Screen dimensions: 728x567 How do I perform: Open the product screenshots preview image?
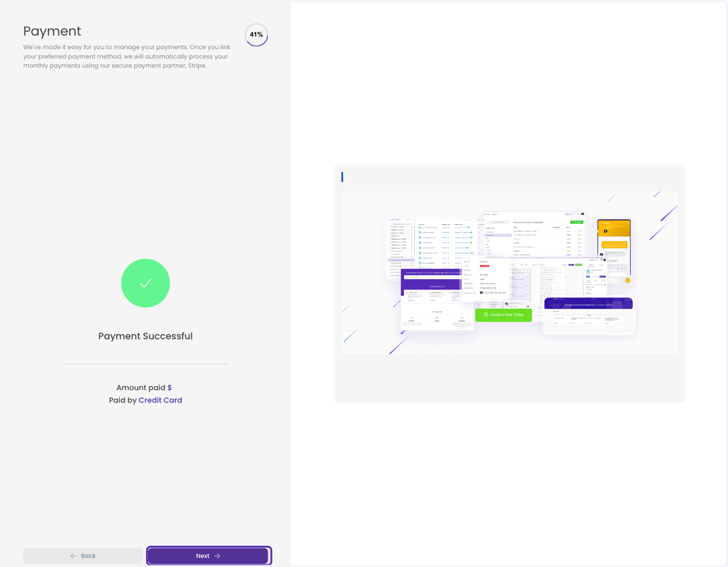click(510, 273)
